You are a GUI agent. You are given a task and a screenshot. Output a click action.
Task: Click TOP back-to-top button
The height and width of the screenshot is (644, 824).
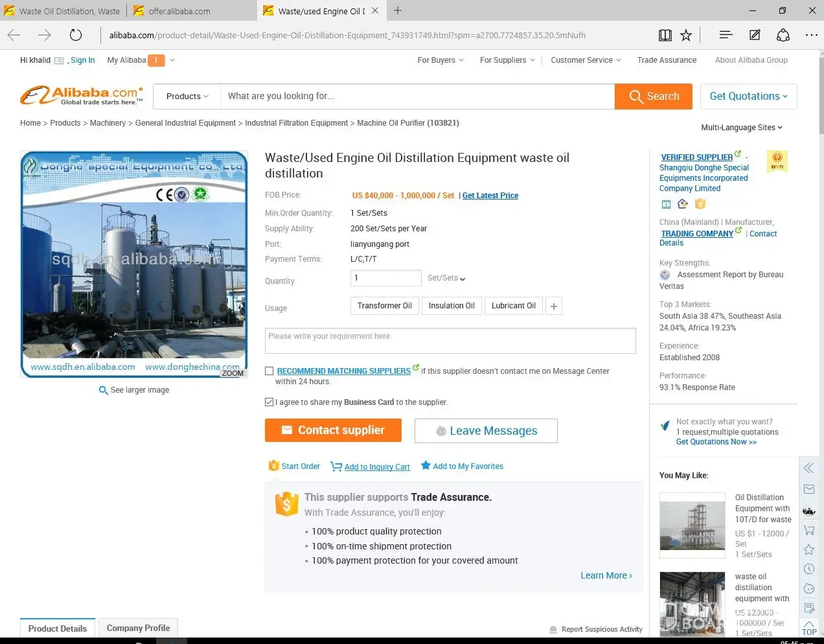click(x=809, y=628)
